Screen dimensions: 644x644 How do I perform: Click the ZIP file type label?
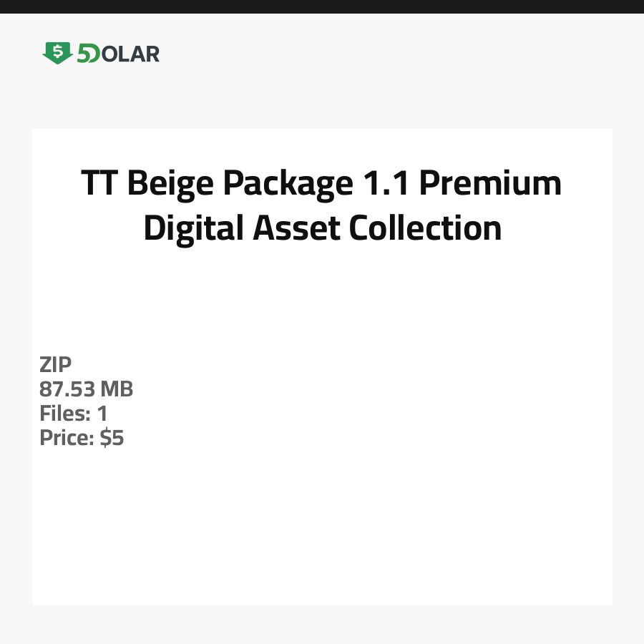(56, 365)
